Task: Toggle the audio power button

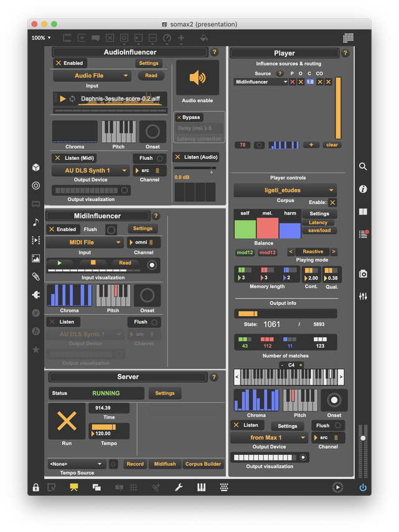Action: [x=363, y=488]
